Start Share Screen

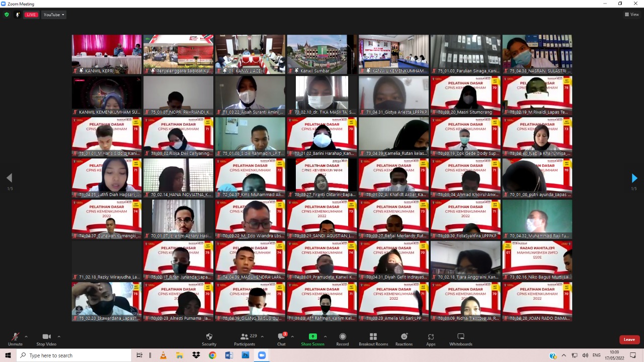(312, 339)
